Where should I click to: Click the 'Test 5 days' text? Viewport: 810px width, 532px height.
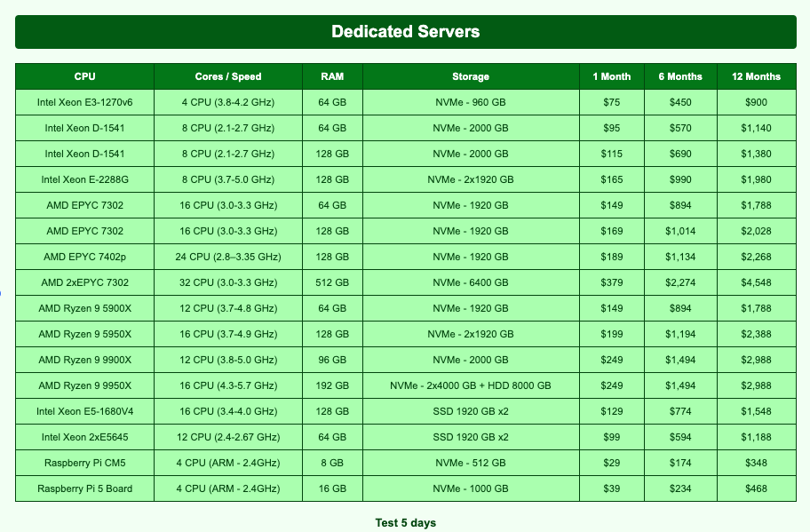406,523
